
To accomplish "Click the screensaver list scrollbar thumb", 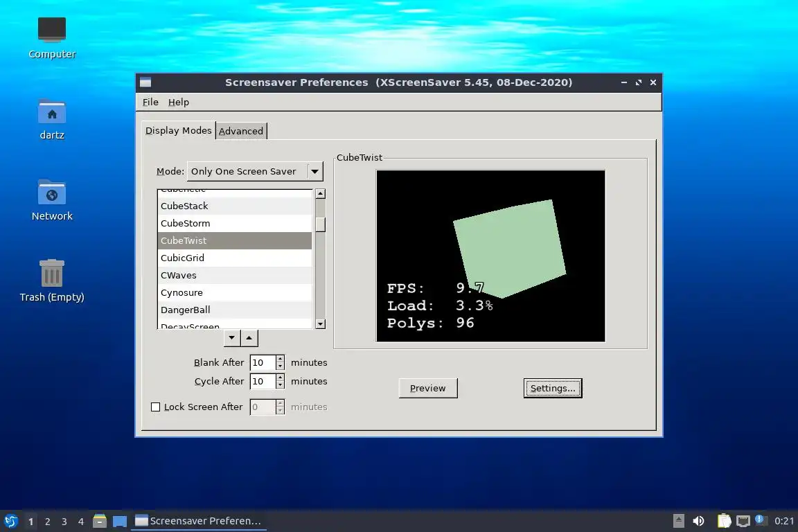I will coord(320,224).
